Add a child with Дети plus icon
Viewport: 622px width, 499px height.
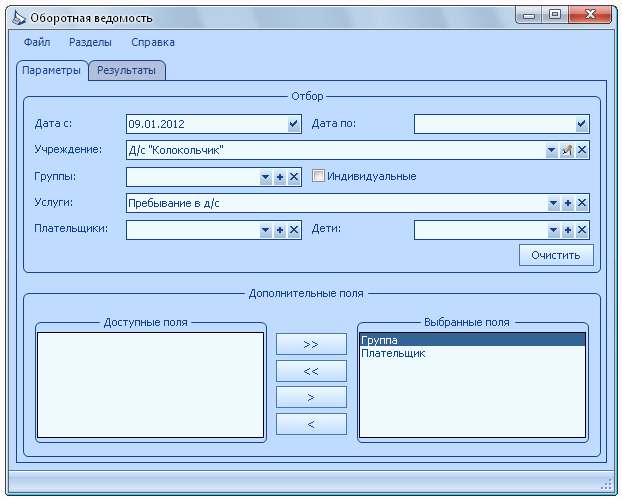point(568,230)
